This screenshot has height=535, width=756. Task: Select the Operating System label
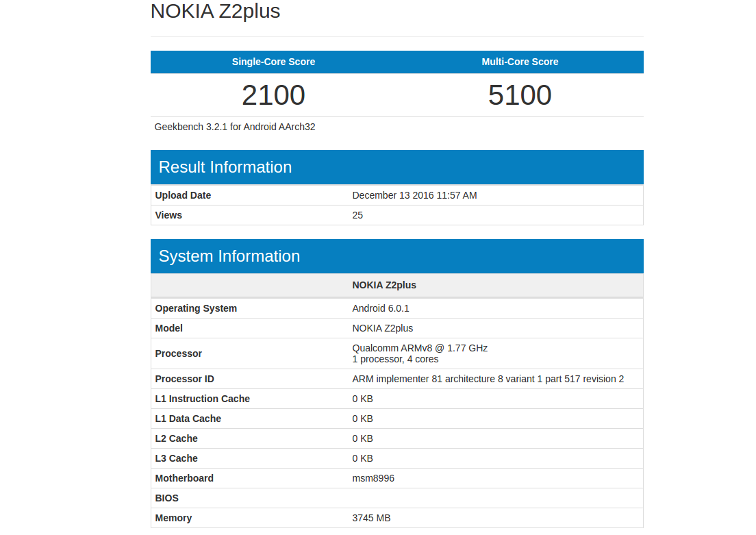click(196, 308)
